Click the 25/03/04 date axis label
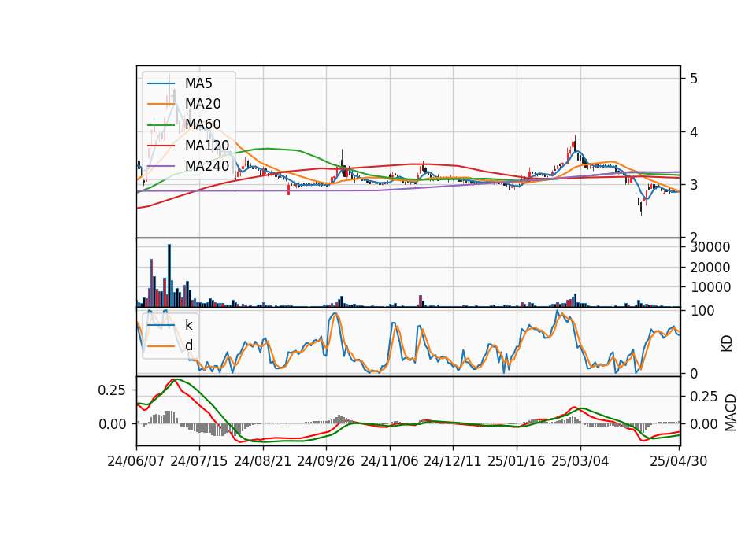The width and height of the screenshot is (756, 543). (x=580, y=461)
